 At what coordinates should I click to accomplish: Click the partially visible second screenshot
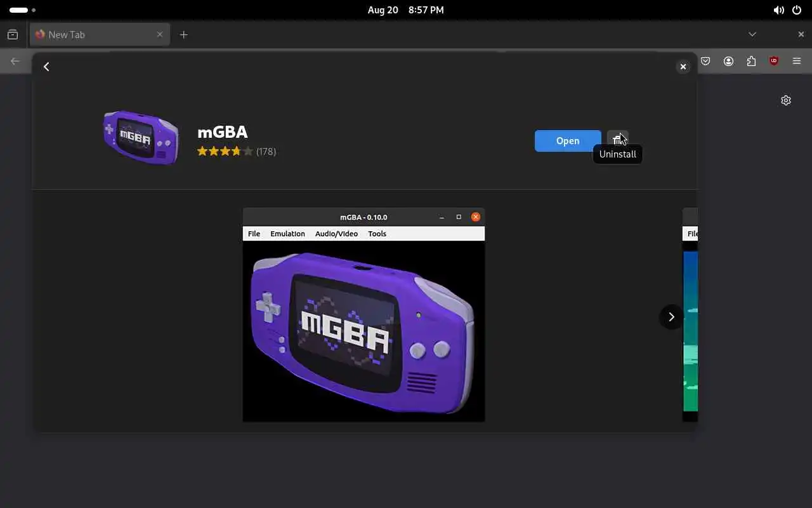pyautogui.click(x=690, y=314)
